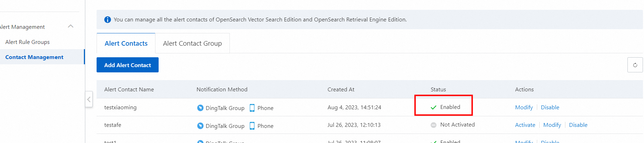Click the Not Activated status text
The width and height of the screenshot is (644, 143).
click(458, 124)
